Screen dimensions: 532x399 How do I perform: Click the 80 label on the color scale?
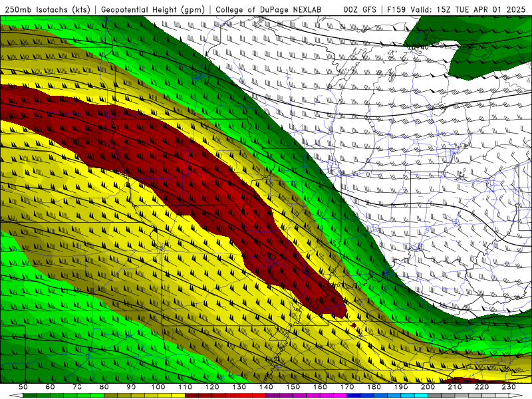[104, 387]
